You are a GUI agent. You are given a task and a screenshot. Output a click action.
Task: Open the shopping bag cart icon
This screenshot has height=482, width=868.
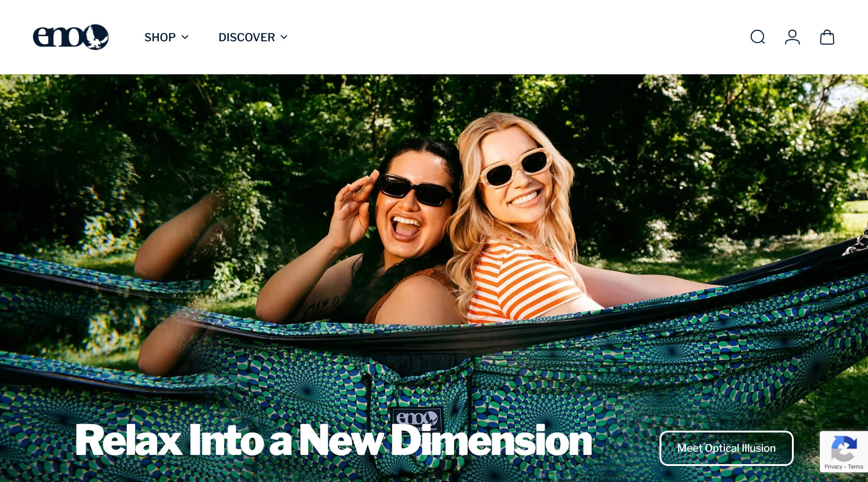(827, 37)
